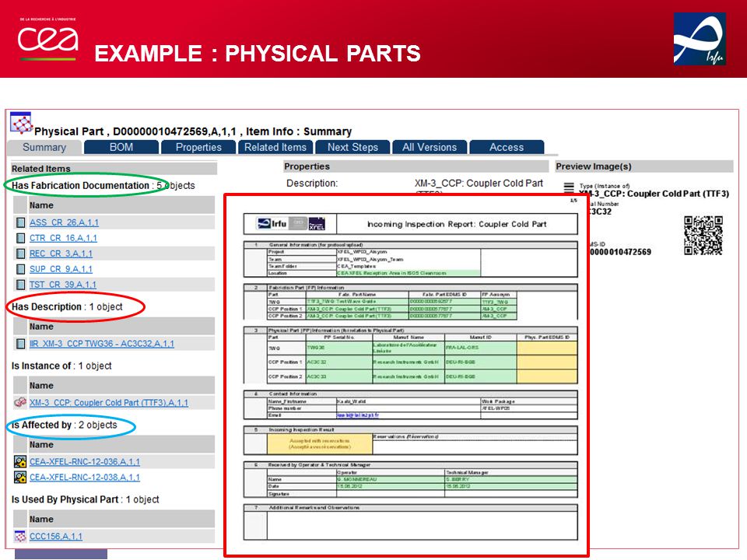
Task: Show the All Versions tab
Action: (430, 147)
